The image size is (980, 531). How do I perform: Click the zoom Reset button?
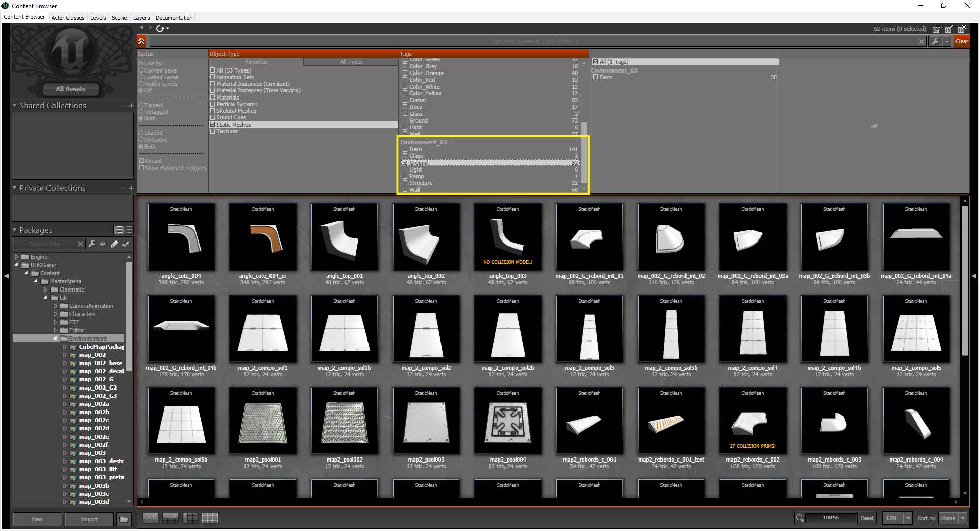[867, 518]
